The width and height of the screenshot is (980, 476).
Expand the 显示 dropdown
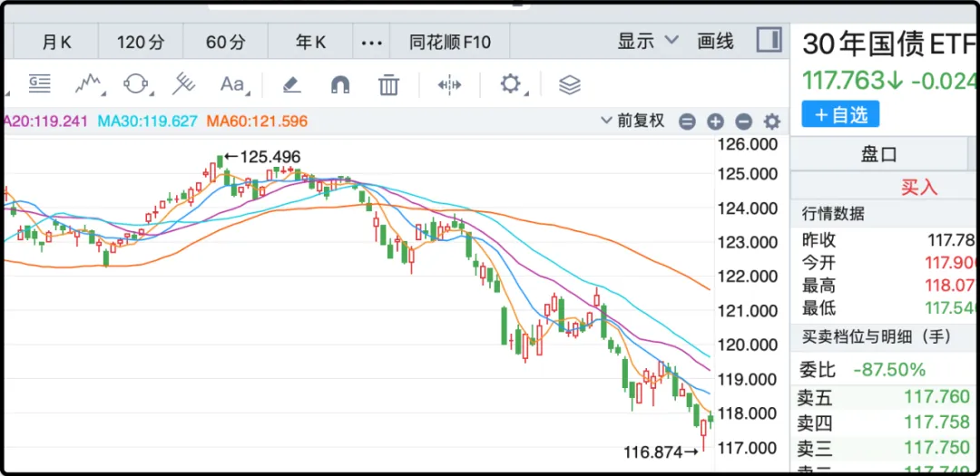click(647, 41)
